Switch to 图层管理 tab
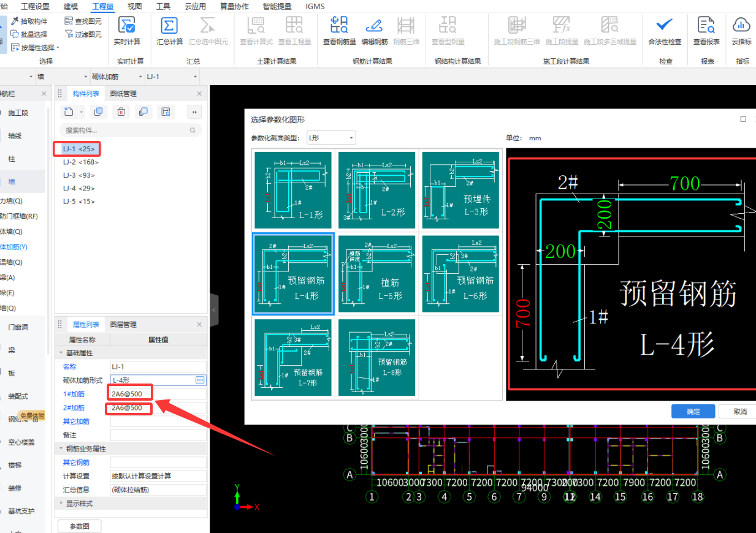Image resolution: width=756 pixels, height=533 pixels. pos(123,325)
